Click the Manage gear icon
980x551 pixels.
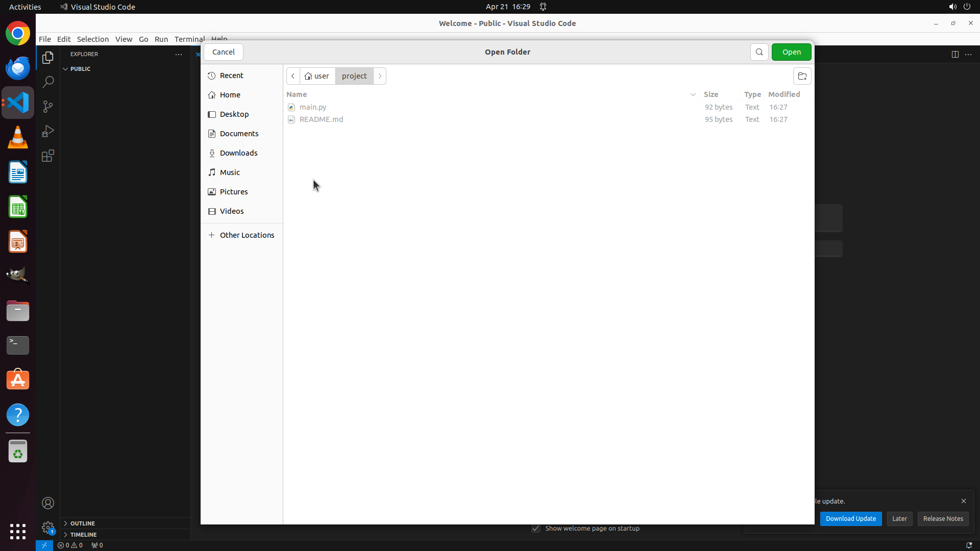point(48,528)
